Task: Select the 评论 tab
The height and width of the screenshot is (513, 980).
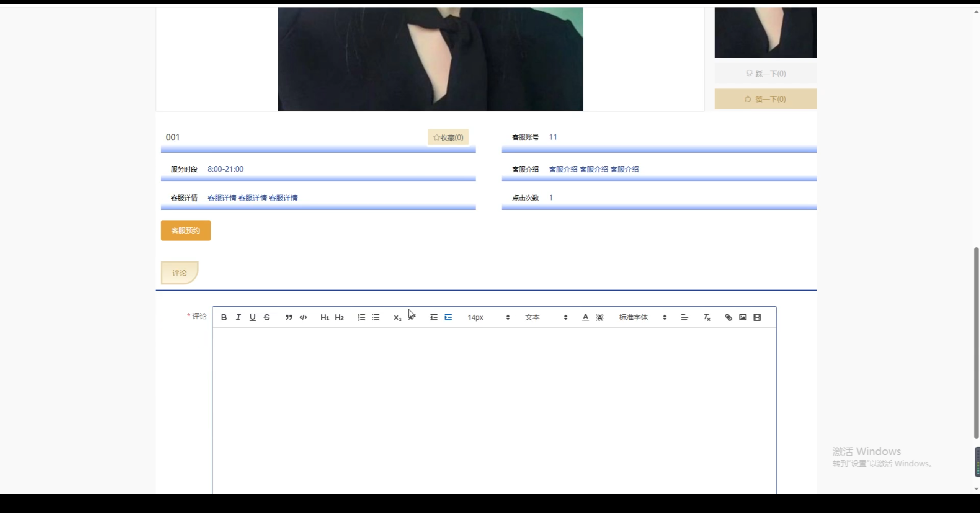Action: click(179, 273)
